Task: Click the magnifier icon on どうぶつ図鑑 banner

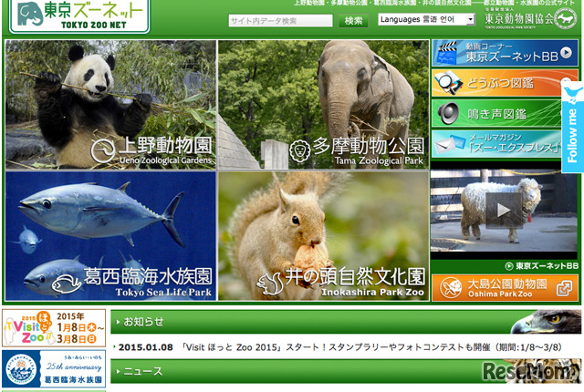Action: point(447,83)
